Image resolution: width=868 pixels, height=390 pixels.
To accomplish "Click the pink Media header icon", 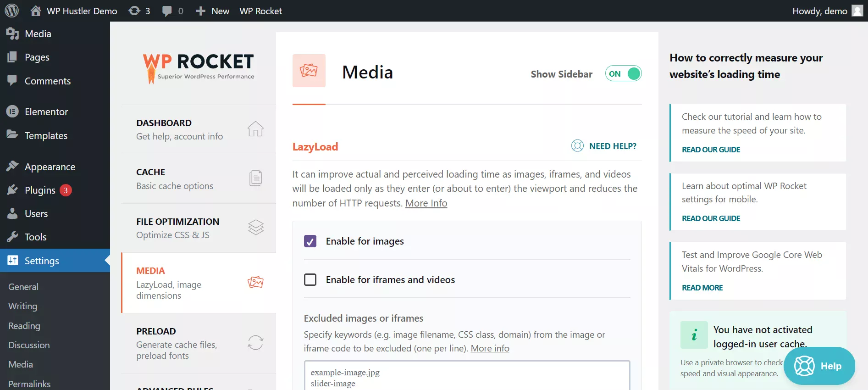I will (x=309, y=71).
